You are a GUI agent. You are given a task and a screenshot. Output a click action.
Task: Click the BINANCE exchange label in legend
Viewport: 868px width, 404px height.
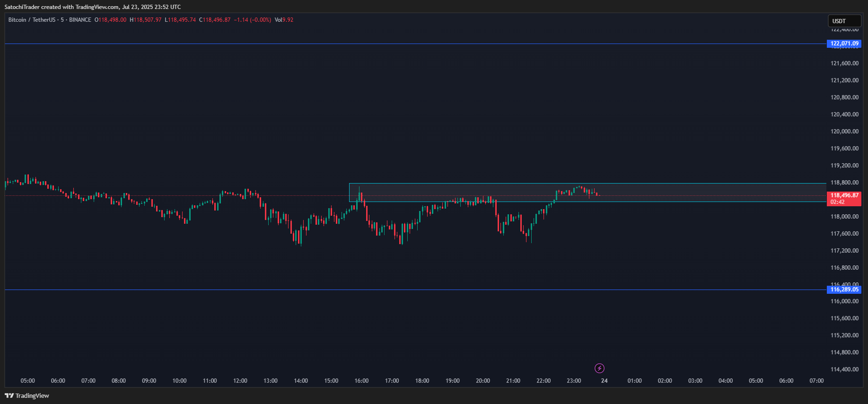80,20
